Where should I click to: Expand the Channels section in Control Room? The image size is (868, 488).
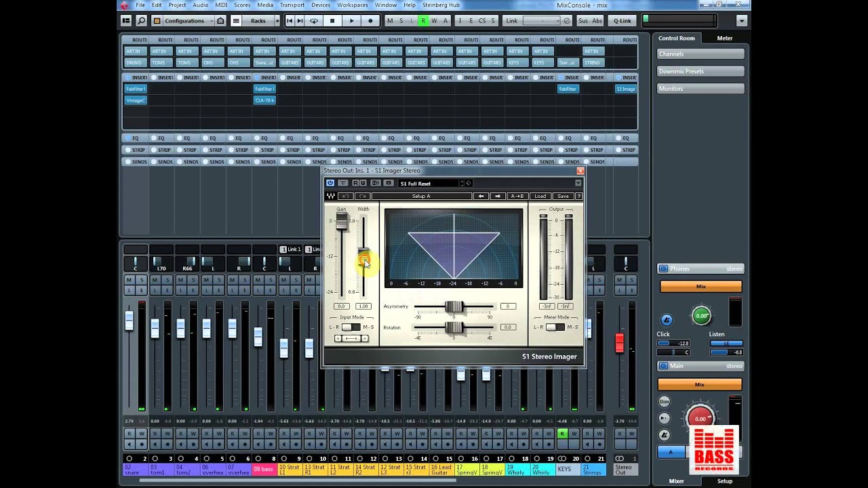coord(701,54)
